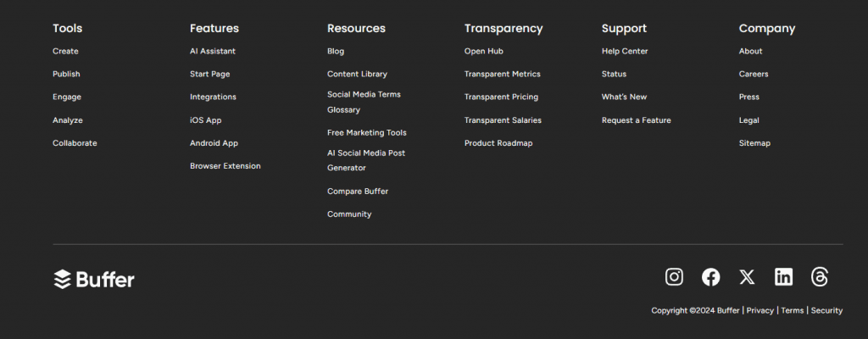Click the Transparency column heading

(x=504, y=28)
